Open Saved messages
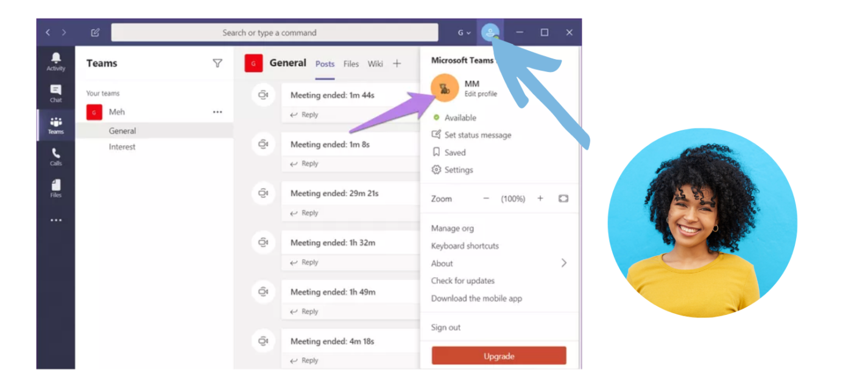Image resolution: width=868 pixels, height=379 pixels. click(449, 152)
